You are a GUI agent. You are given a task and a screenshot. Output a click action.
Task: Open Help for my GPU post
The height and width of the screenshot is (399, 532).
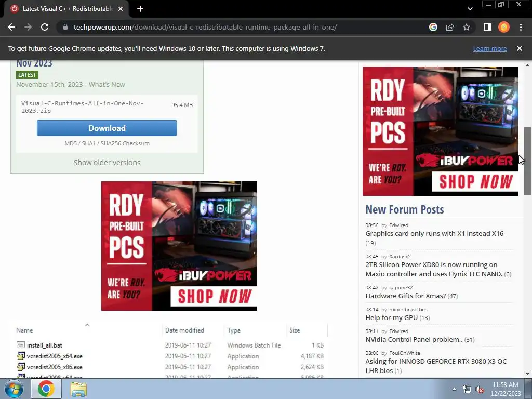391,317
